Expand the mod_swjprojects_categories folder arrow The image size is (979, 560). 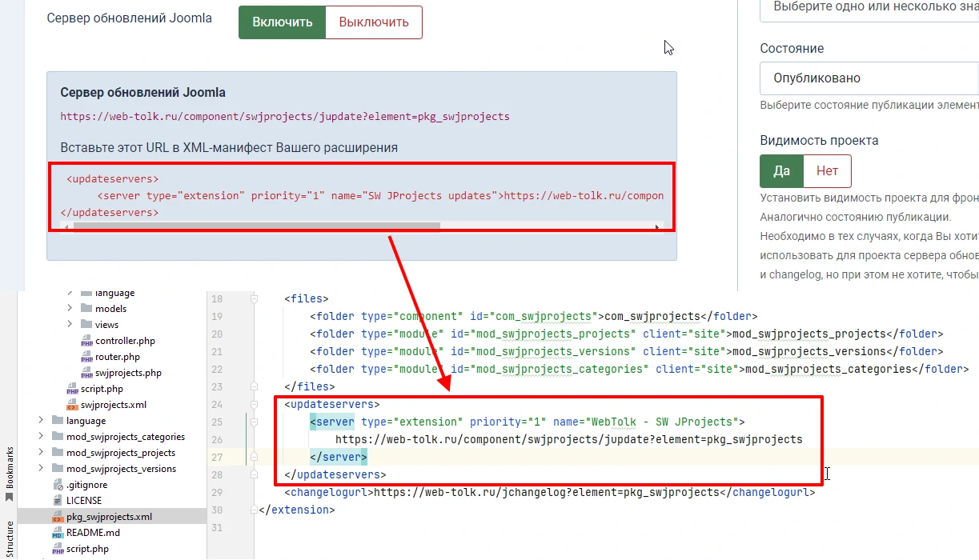pos(41,437)
